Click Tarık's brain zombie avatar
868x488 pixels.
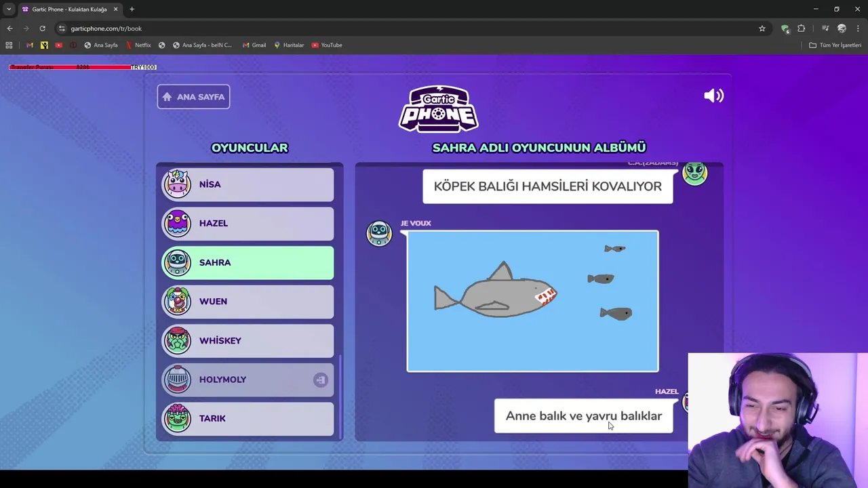[177, 418]
